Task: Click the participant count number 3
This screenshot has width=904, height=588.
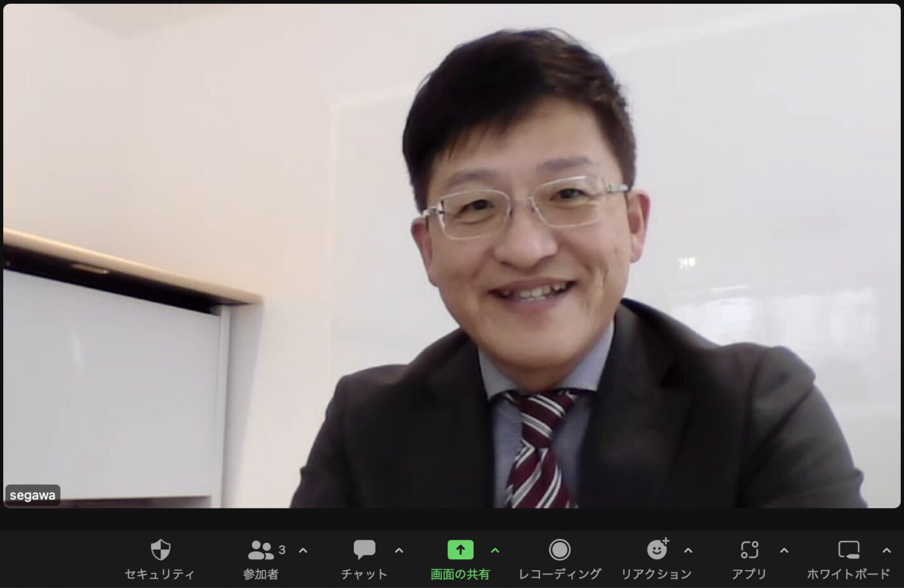Action: click(282, 550)
